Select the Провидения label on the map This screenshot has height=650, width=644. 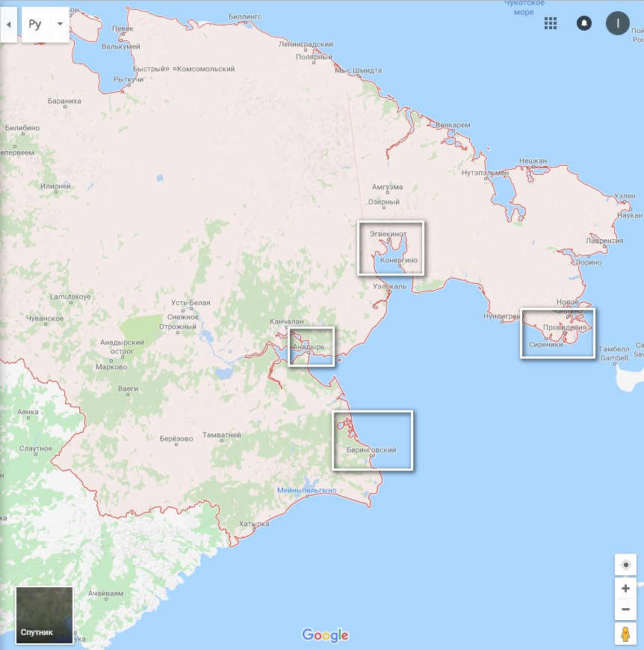[564, 328]
